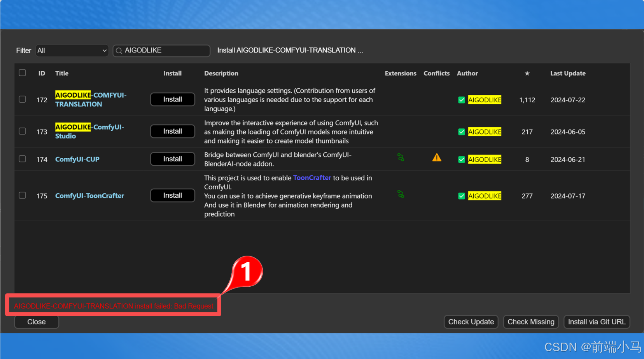Sort by the Install column header

tap(173, 74)
